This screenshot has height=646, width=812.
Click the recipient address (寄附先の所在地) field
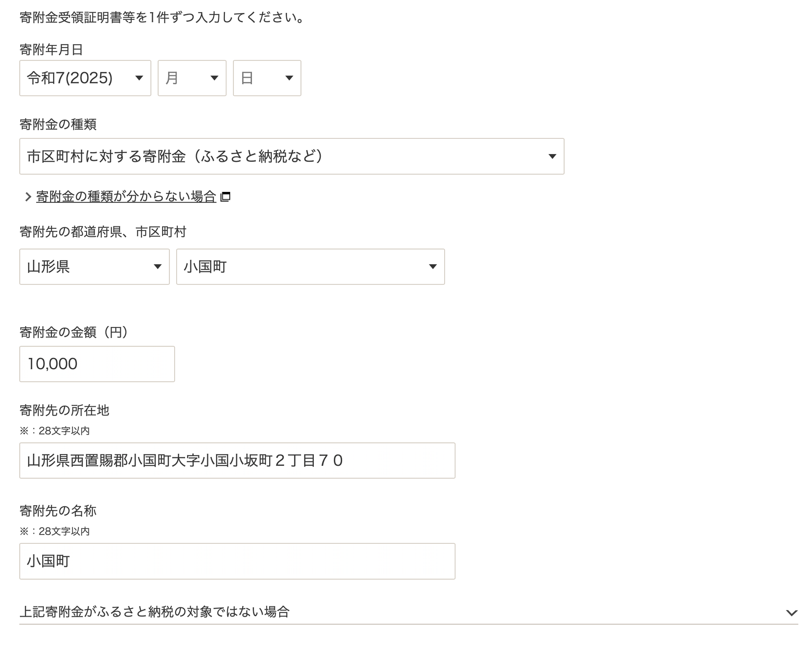tap(237, 461)
